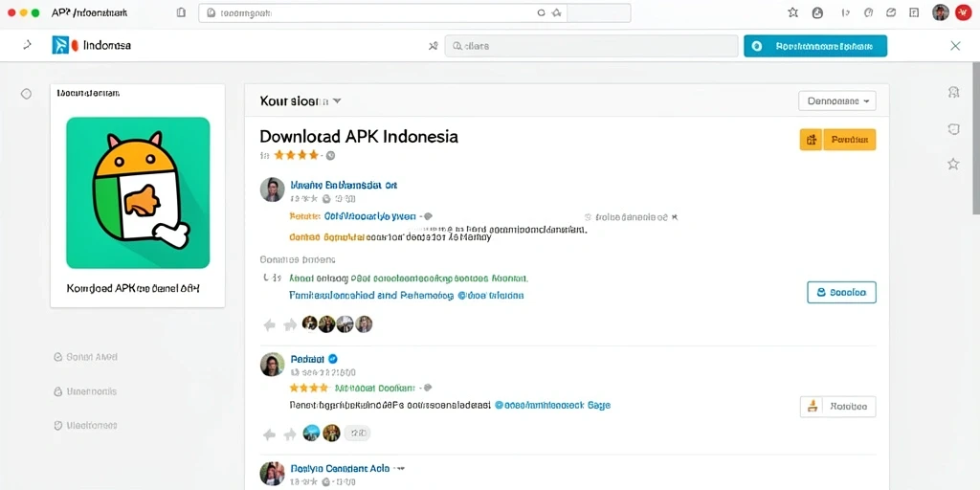Screen dimensions: 980x490
Task: Click the green maximize button in the window's title bar
Action: (35, 12)
